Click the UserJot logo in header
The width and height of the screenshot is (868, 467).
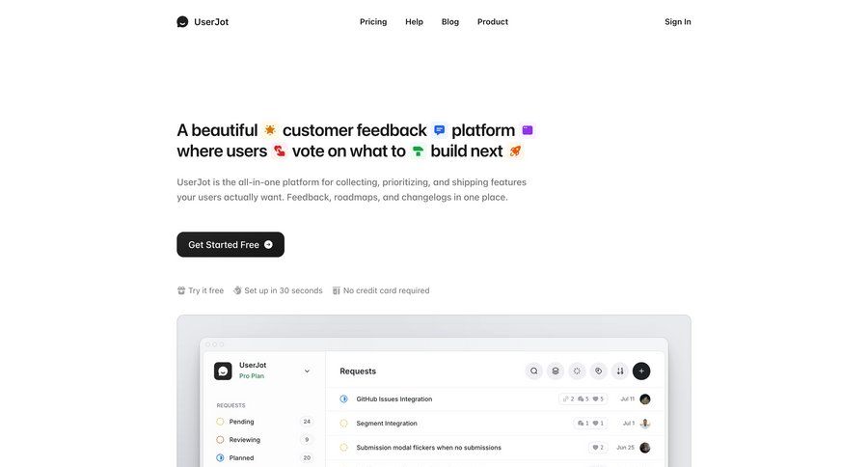[203, 21]
